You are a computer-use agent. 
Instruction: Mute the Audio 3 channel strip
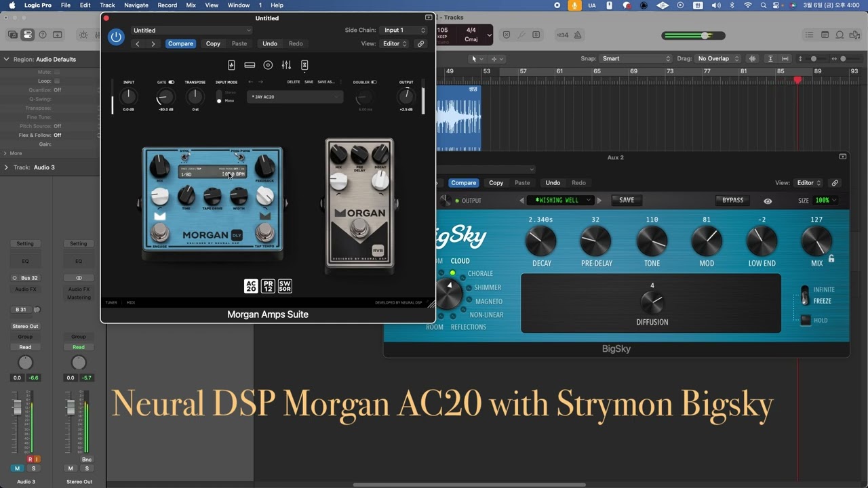click(17, 468)
